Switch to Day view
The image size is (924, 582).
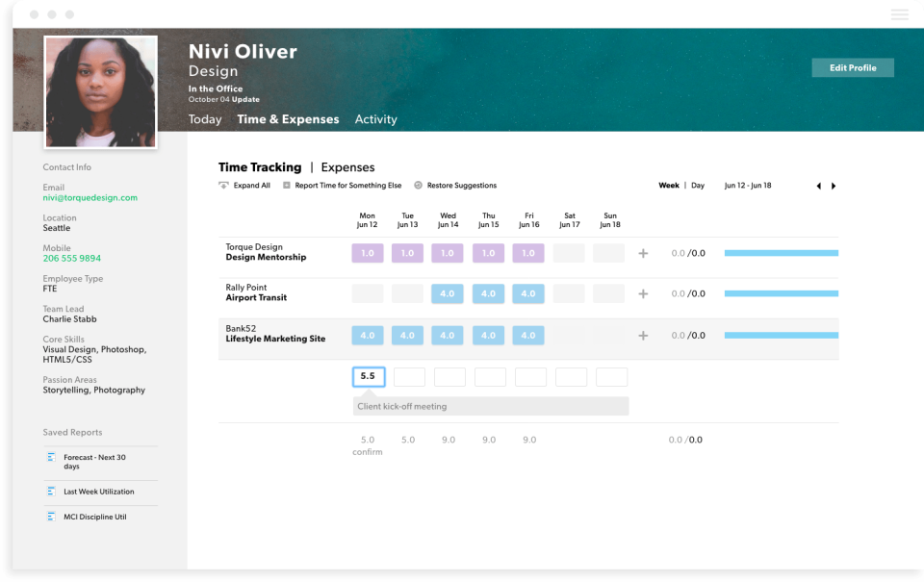click(x=697, y=185)
